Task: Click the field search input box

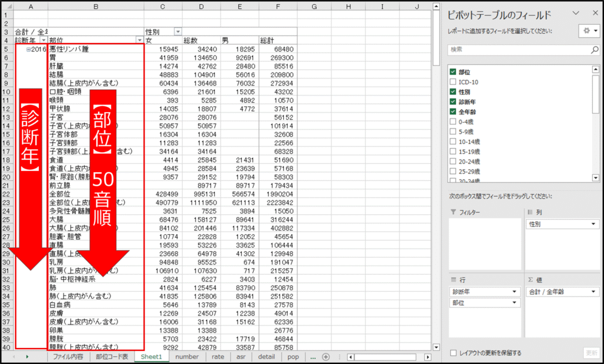Action: pos(518,51)
